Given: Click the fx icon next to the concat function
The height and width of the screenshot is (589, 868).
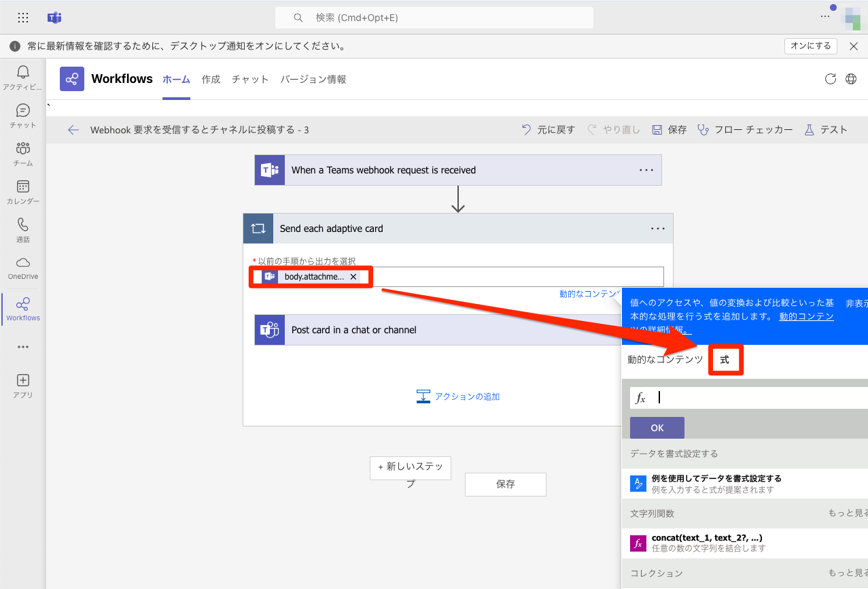Looking at the screenshot, I should pyautogui.click(x=638, y=543).
